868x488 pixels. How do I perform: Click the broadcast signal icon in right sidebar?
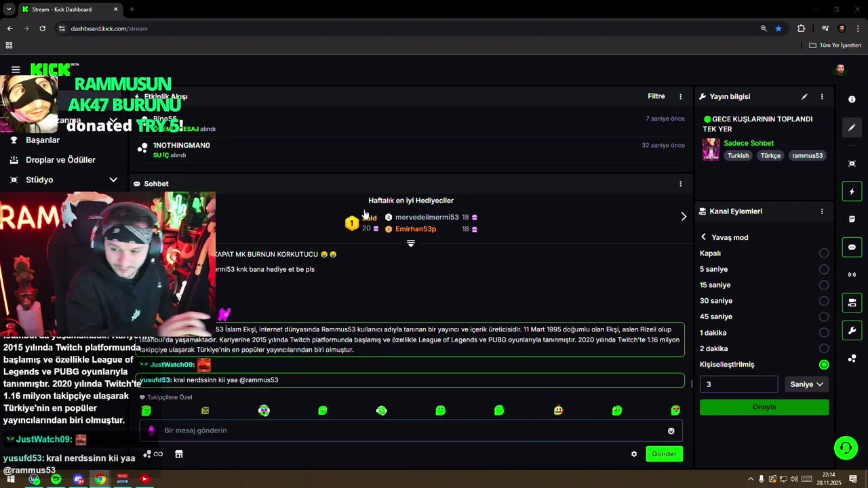click(852, 274)
